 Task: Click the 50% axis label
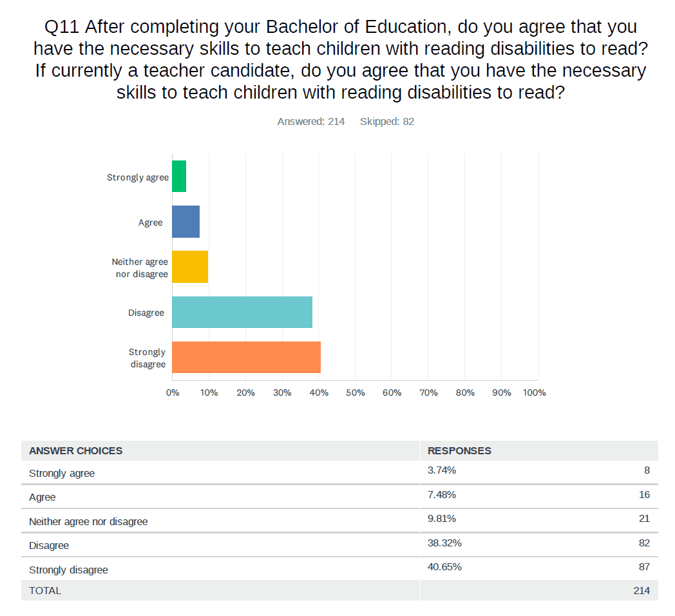point(355,392)
